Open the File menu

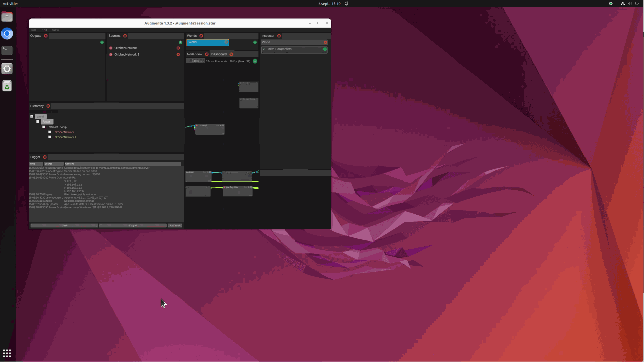34,30
